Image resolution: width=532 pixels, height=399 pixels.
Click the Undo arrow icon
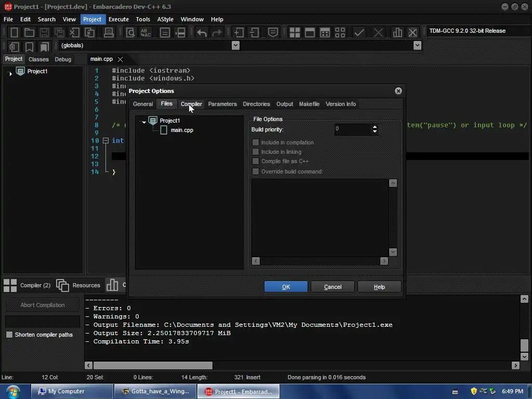point(202,33)
